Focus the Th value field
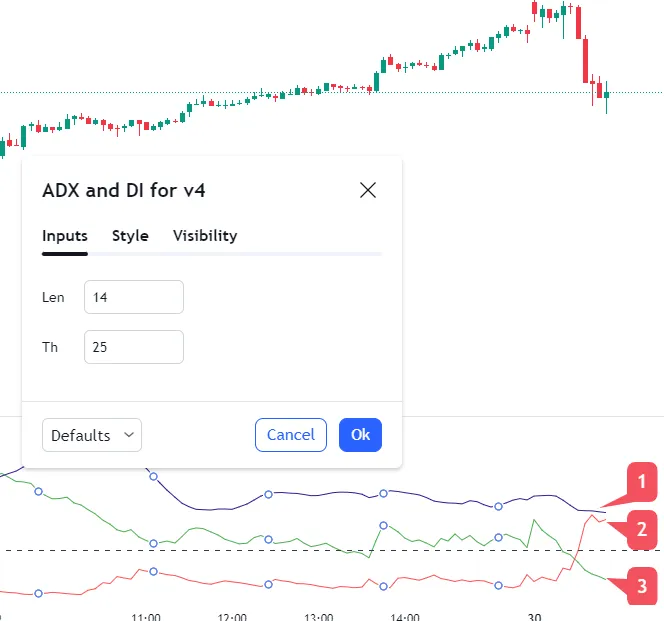Image resolution: width=664 pixels, height=621 pixels. (134, 347)
